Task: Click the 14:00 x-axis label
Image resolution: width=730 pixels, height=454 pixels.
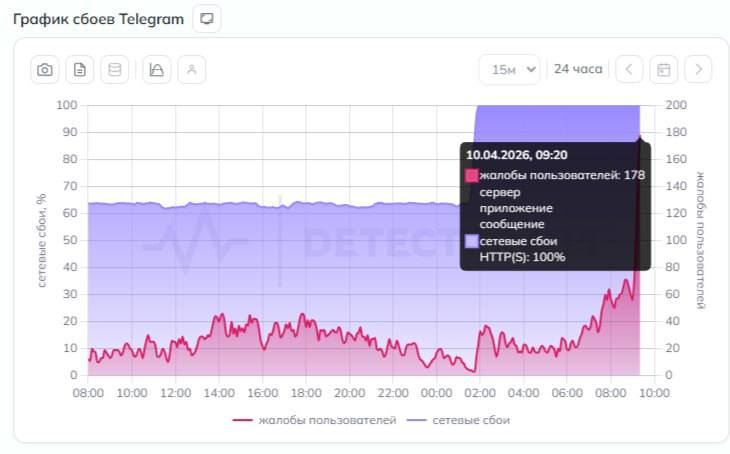Action: tap(219, 393)
